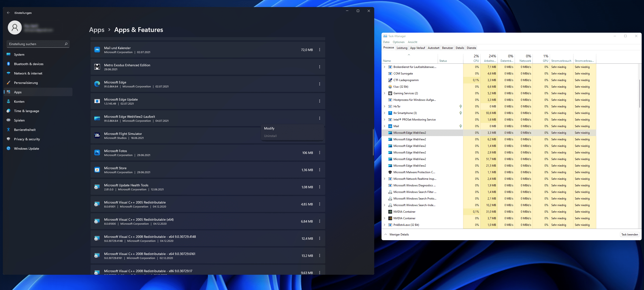Click Task beenden button

630,235
